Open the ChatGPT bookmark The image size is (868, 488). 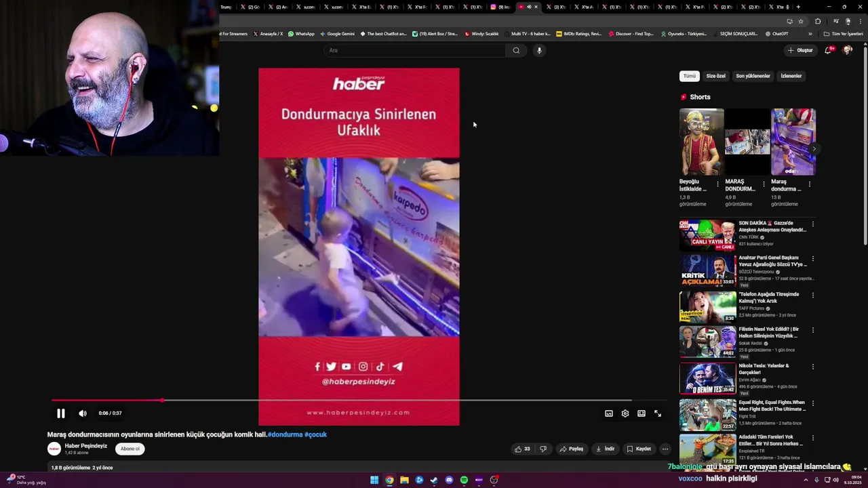tap(777, 34)
